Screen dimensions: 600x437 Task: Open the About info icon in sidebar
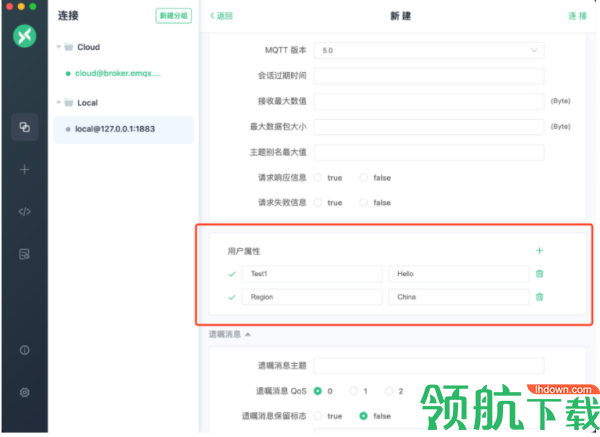point(24,350)
